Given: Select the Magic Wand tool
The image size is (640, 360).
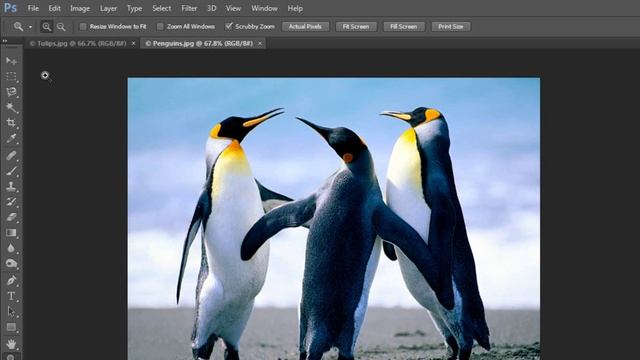Looking at the screenshot, I should pos(11,107).
